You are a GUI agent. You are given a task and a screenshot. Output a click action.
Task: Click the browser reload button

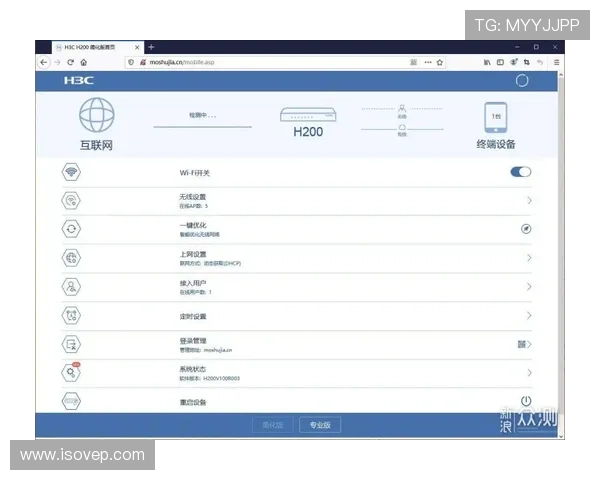(70, 62)
